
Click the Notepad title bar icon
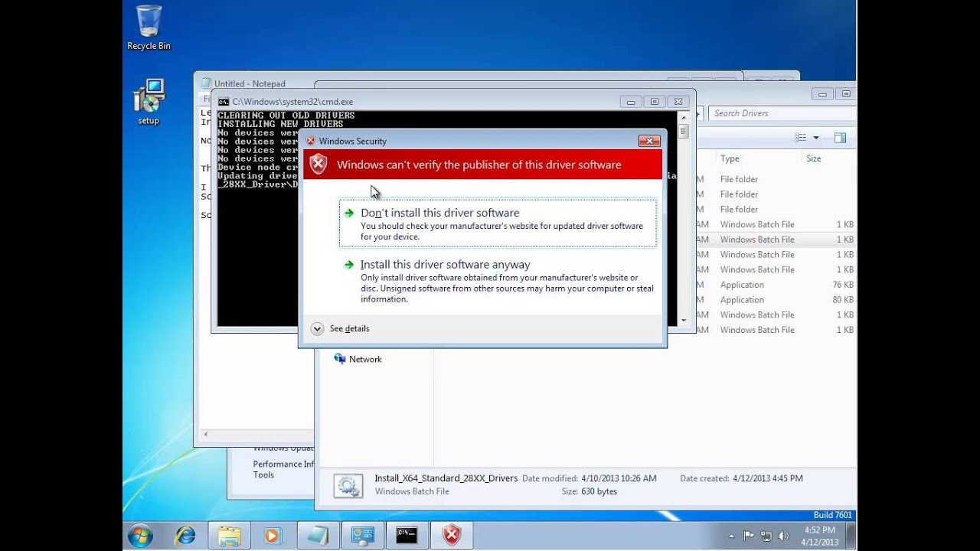(x=205, y=83)
